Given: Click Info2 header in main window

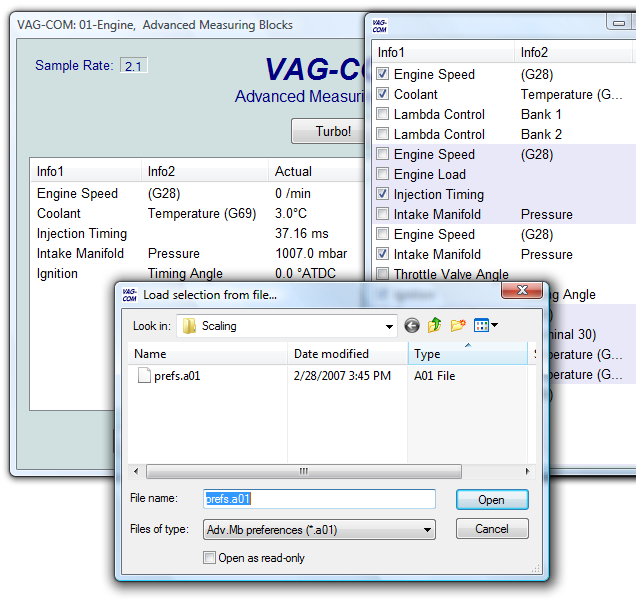Looking at the screenshot, I should [x=205, y=171].
